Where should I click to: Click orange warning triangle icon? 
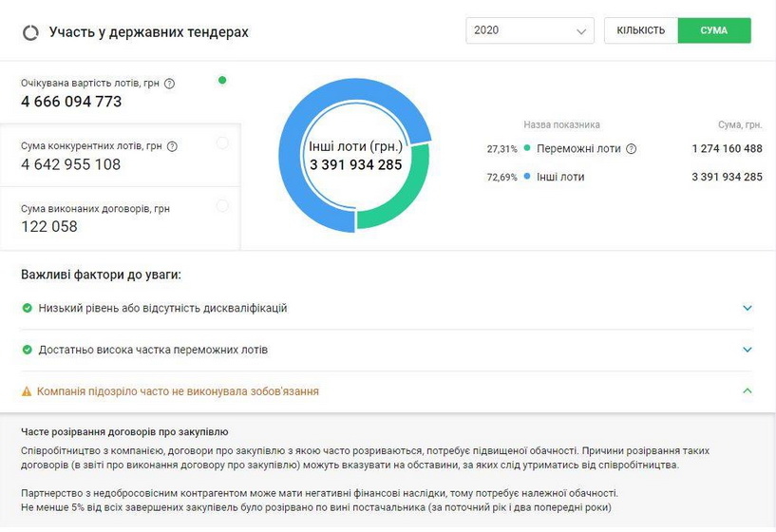pyautogui.click(x=27, y=391)
